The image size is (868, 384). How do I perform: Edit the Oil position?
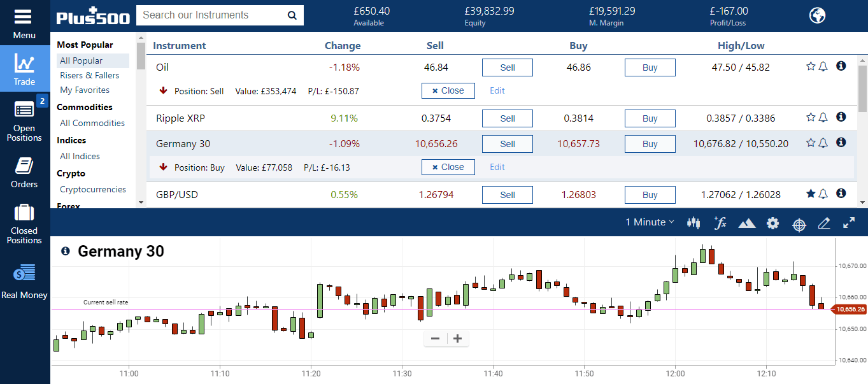(497, 91)
